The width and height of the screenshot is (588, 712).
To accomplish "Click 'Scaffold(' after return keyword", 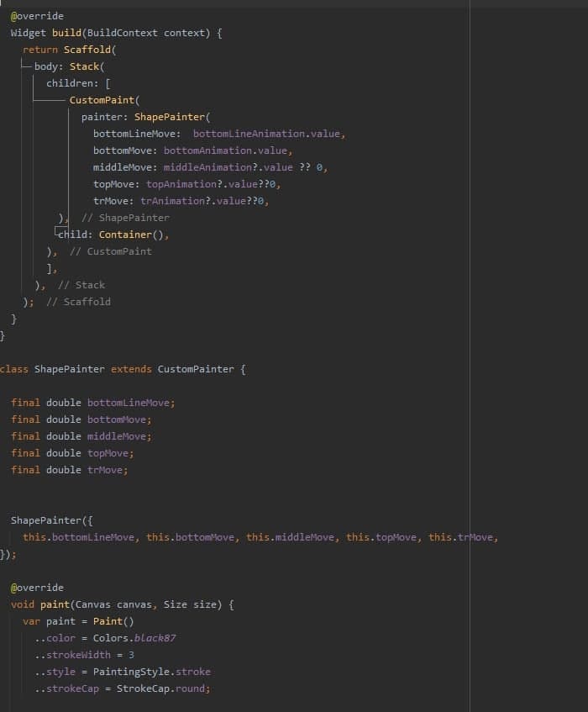I will tap(90, 50).
